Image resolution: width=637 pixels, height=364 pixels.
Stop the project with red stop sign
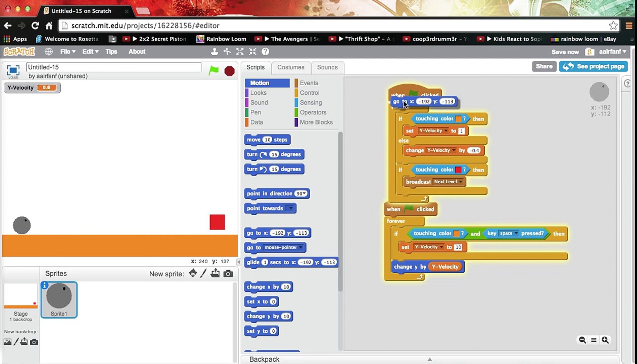[230, 71]
